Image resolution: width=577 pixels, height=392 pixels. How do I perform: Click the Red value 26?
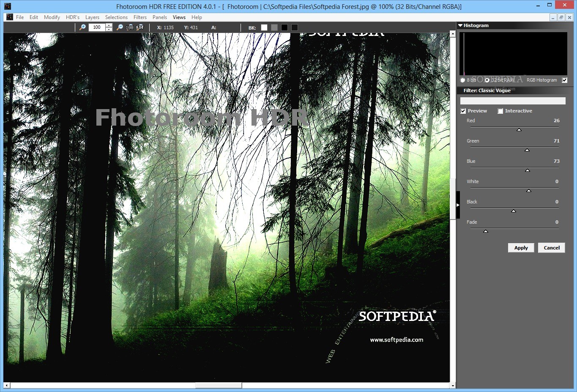(x=556, y=121)
